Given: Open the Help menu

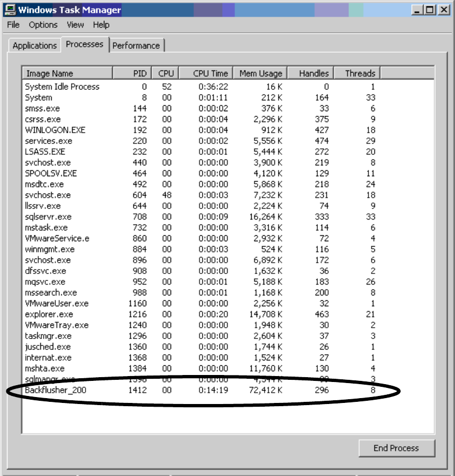Looking at the screenshot, I should click(x=101, y=25).
